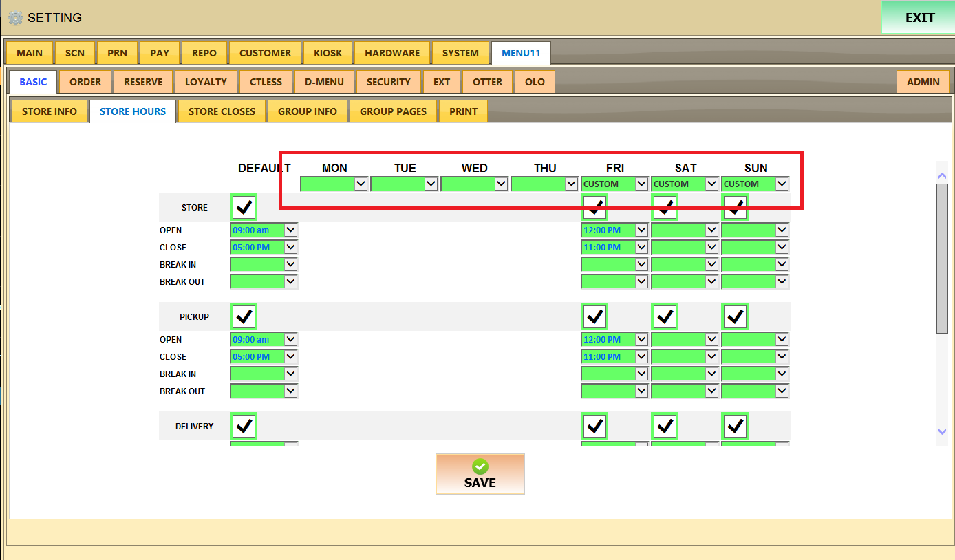Open the SUN CUSTOM dropdown
The image size is (955, 560).
[755, 184]
